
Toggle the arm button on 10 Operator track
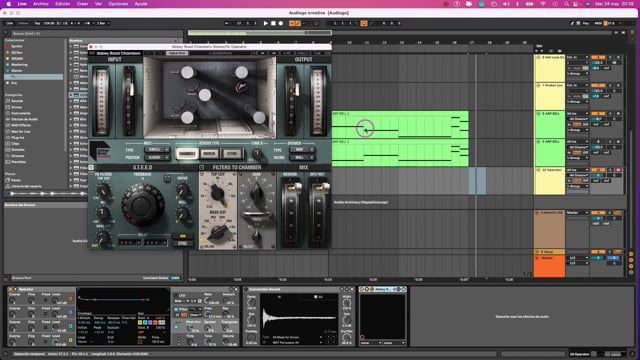618,170
